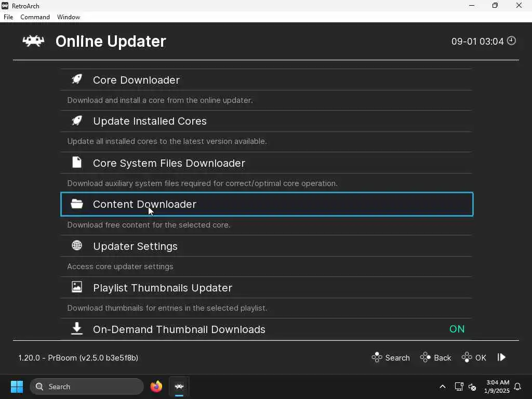The width and height of the screenshot is (532, 399).
Task: Open the Windows Start menu
Action: point(17,387)
